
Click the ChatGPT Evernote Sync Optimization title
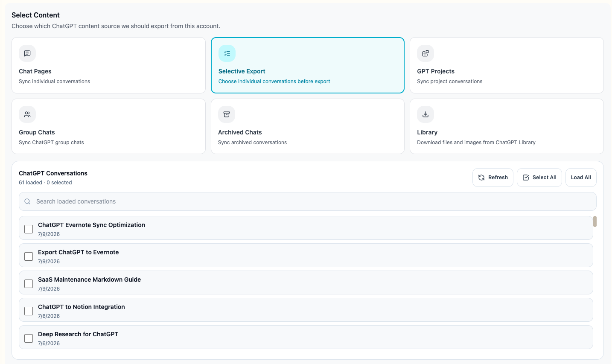91,225
